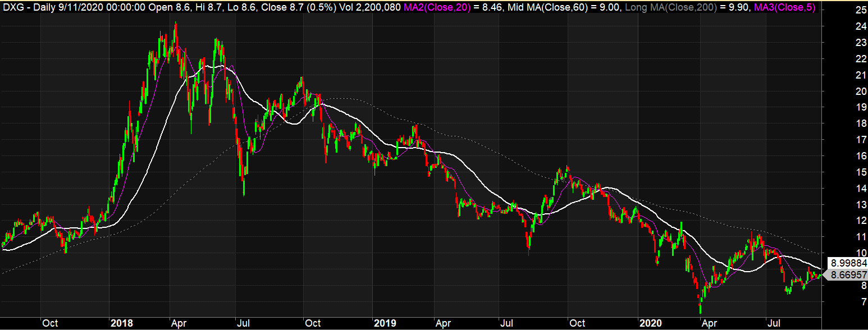Click the Apr label following 2019
The height and width of the screenshot is (330, 868).
tap(444, 323)
